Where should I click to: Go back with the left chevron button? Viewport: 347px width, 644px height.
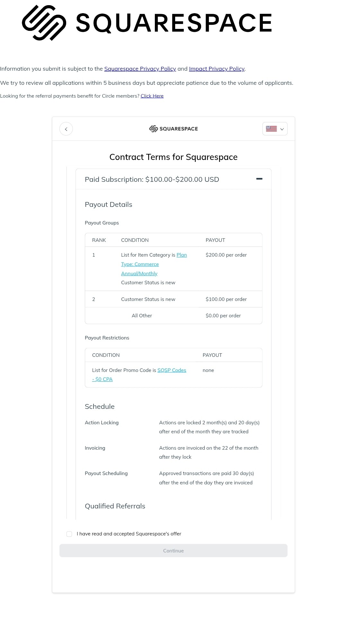click(66, 129)
